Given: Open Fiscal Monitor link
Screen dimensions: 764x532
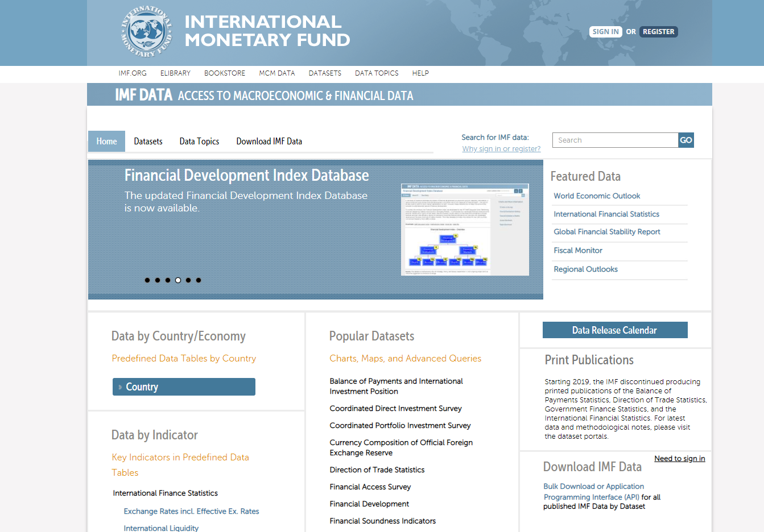Looking at the screenshot, I should 578,251.
